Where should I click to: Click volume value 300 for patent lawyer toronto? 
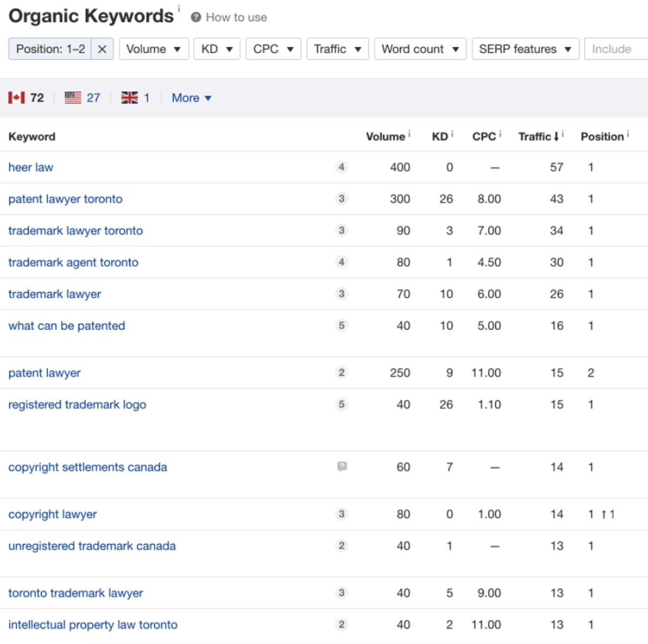pyautogui.click(x=400, y=199)
